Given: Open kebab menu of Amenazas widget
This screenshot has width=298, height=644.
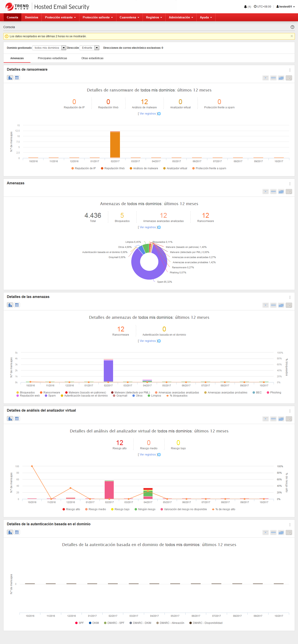Looking at the screenshot, I should tap(290, 184).
